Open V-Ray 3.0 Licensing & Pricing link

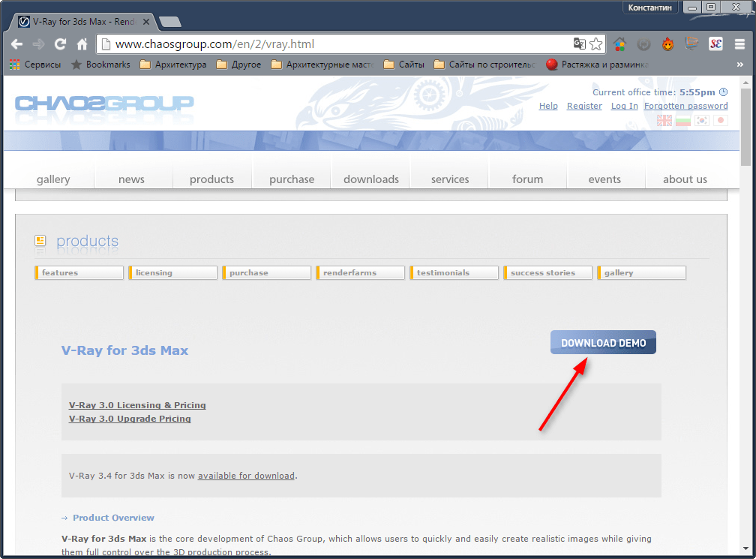(x=137, y=405)
